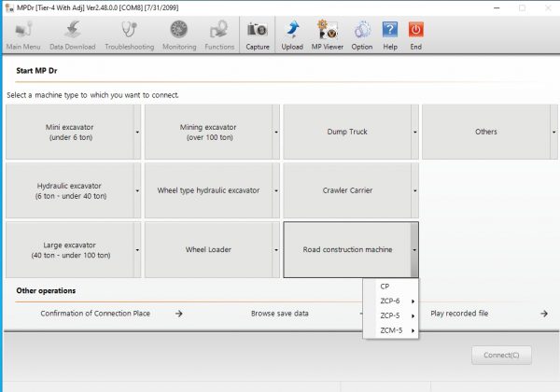
Task: Choose the Wheel Loader machine type
Action: coord(208,250)
